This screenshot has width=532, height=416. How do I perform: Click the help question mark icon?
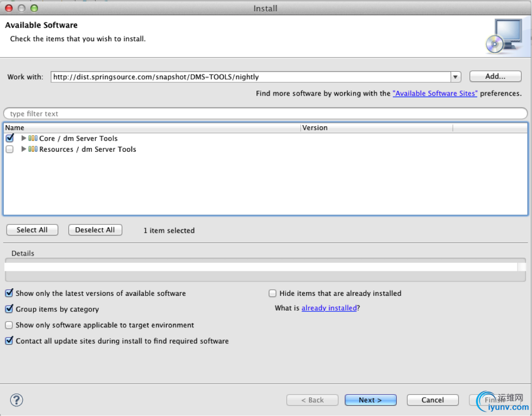[16, 400]
